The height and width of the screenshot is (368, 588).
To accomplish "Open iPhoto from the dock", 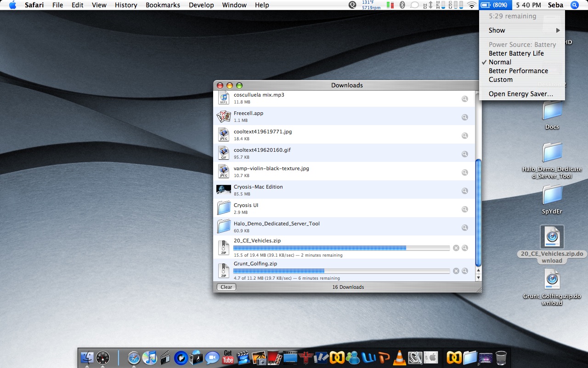I will pyautogui.click(x=259, y=357).
